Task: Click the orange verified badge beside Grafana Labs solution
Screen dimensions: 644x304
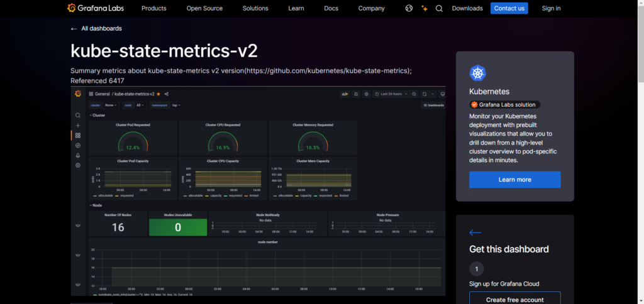Action: [474, 105]
